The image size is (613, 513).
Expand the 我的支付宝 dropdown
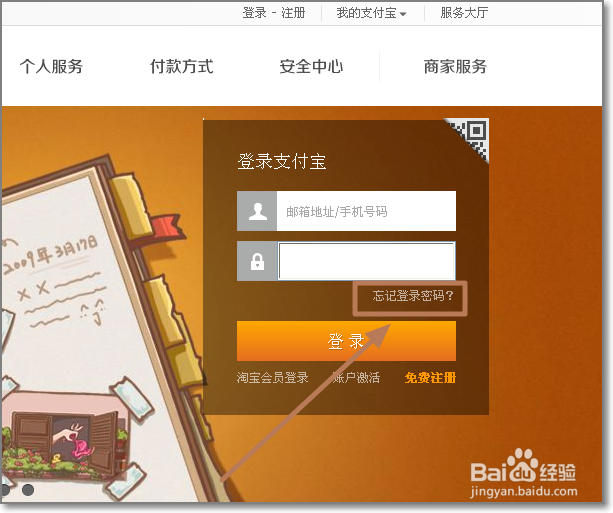point(371,13)
